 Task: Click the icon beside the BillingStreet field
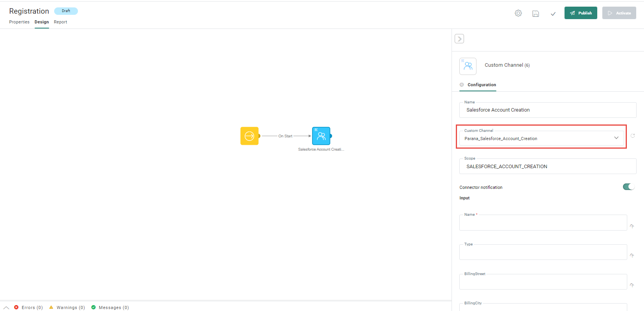coord(632,285)
